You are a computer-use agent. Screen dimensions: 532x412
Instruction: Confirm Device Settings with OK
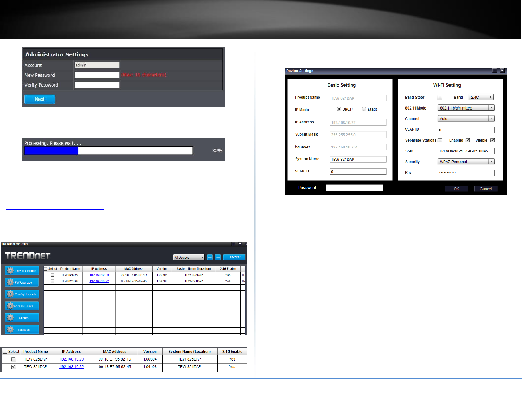tap(456, 189)
